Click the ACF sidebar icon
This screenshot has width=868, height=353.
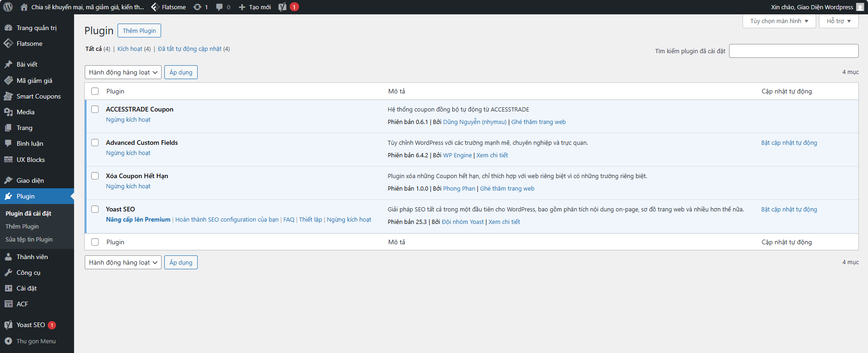[x=8, y=304]
